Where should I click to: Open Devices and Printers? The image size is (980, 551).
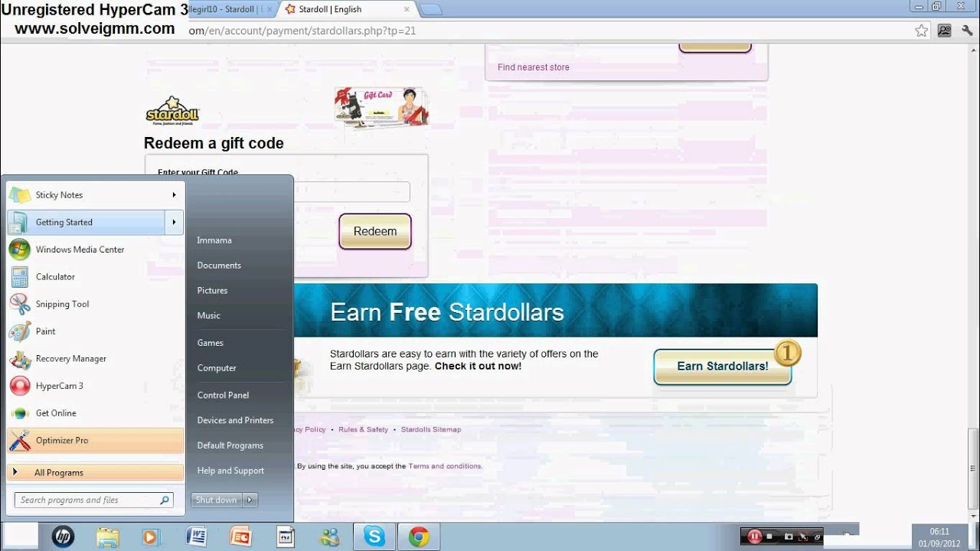pyautogui.click(x=235, y=420)
